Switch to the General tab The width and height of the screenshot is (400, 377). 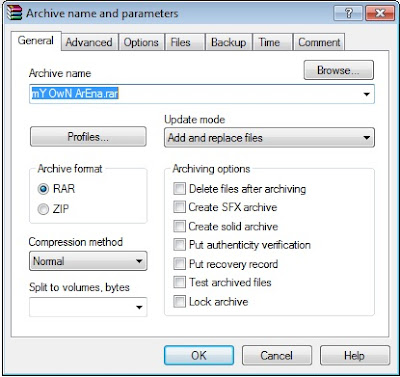pos(36,41)
